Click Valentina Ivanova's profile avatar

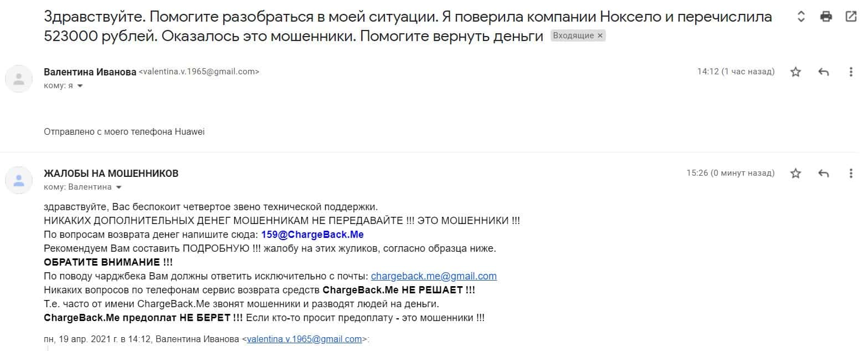click(19, 79)
